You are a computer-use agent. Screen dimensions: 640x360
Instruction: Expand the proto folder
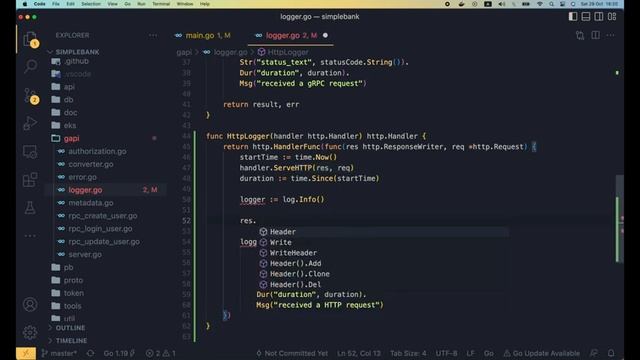click(73, 280)
